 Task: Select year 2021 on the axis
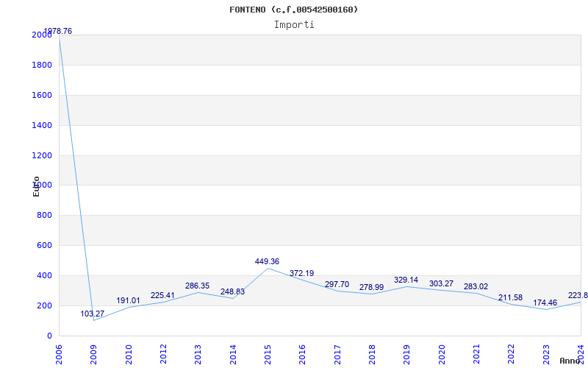[x=476, y=354]
